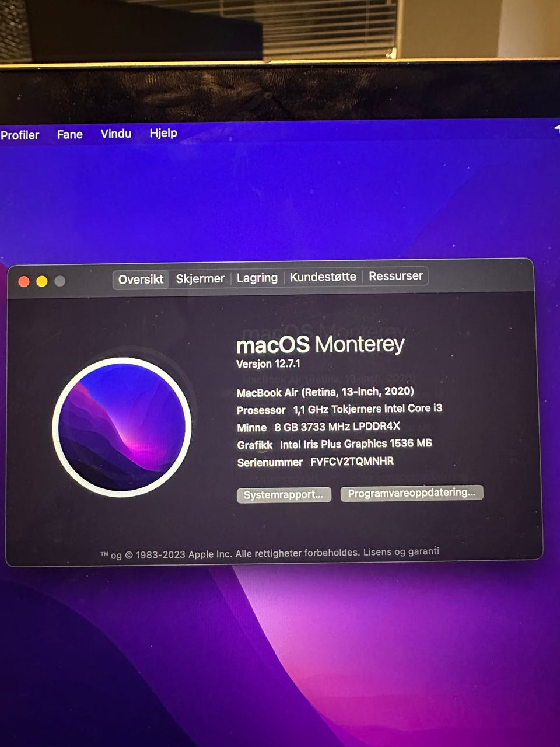Screen dimensions: 560x747
Task: Click the grey disabled zoom button
Action: point(60,281)
